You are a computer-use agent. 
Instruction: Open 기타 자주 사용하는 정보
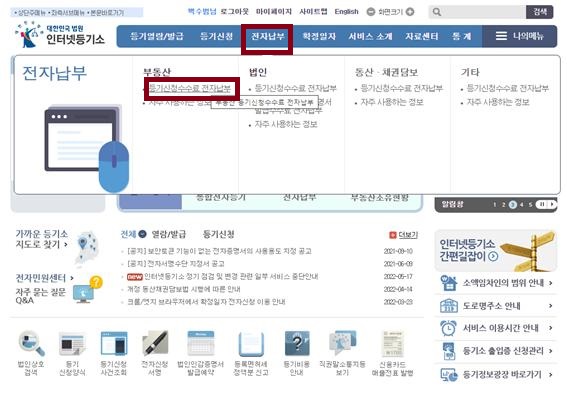(498, 102)
